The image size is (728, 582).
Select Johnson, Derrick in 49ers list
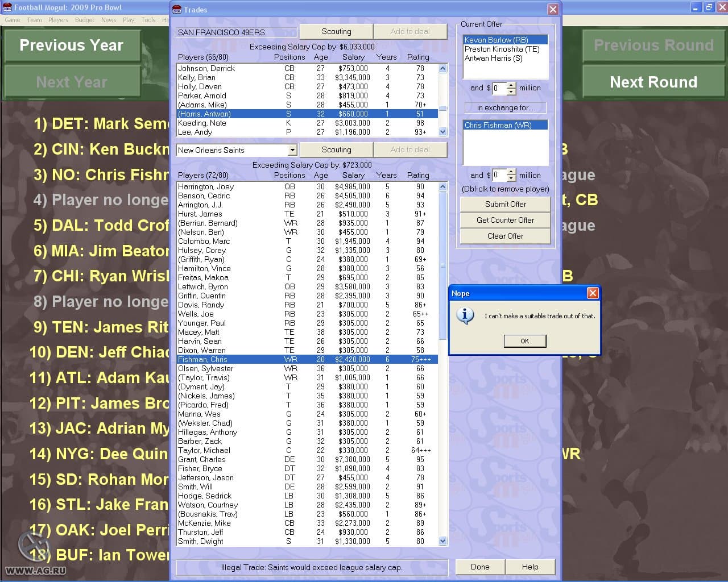[x=307, y=68]
